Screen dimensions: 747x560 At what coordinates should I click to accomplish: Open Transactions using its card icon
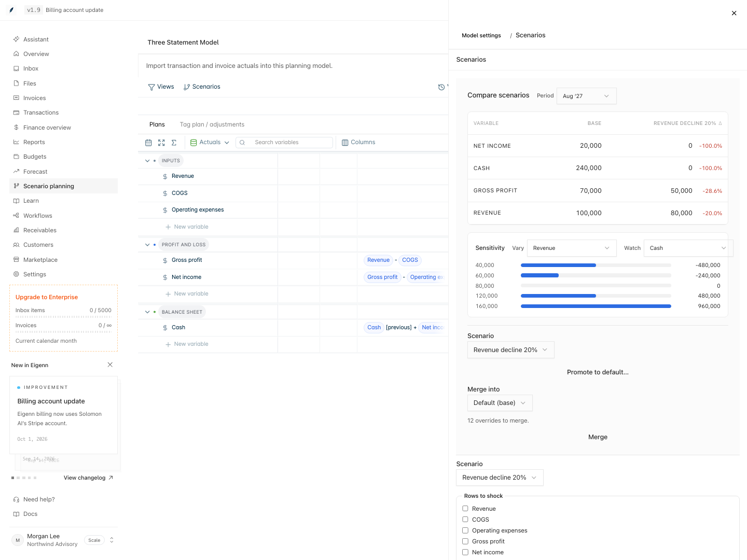click(17, 113)
